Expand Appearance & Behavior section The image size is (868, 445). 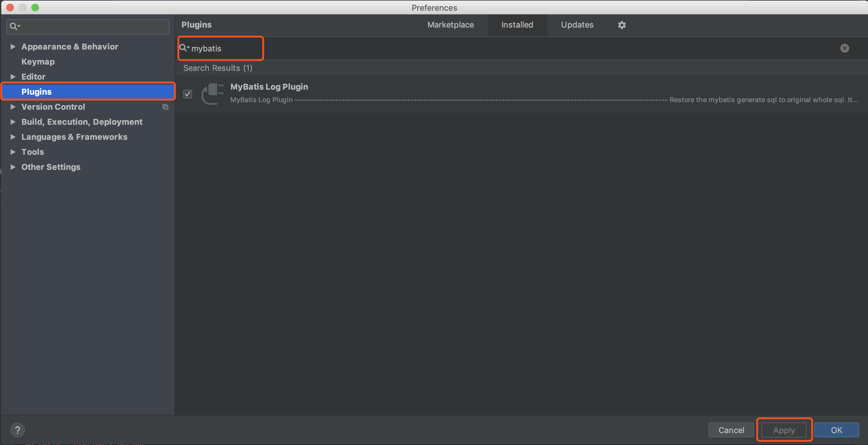click(13, 46)
